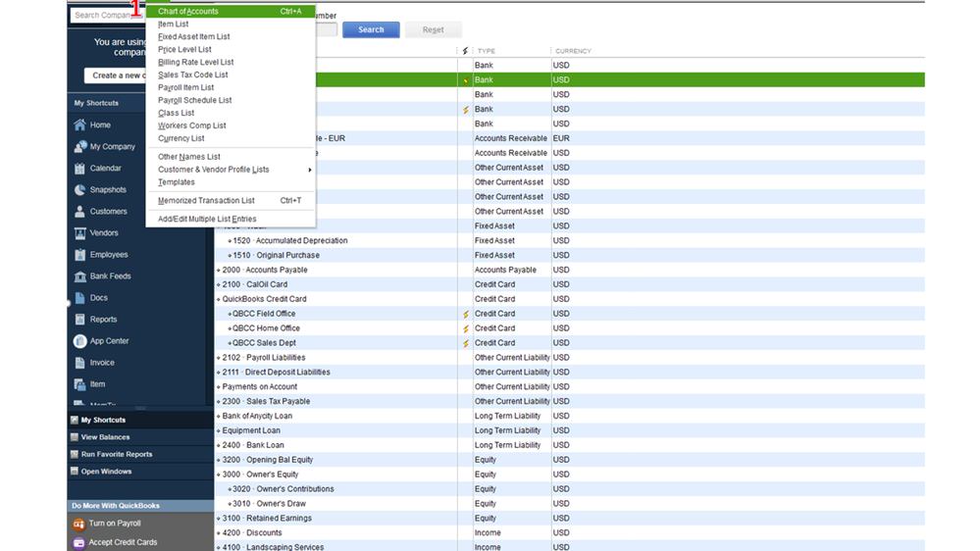The image size is (980, 551).
Task: Open the Snapshots pie chart icon
Action: 80,190
